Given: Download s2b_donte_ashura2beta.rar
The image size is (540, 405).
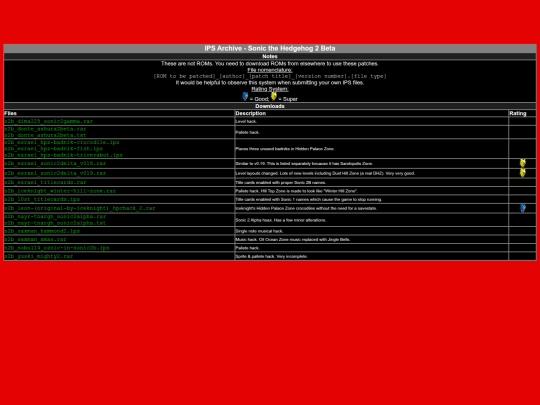Looking at the screenshot, I should 45,129.
